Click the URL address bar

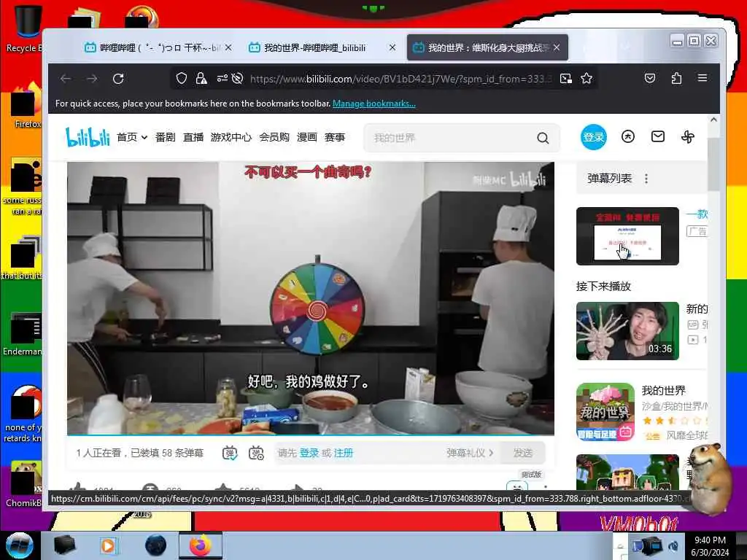click(x=400, y=79)
